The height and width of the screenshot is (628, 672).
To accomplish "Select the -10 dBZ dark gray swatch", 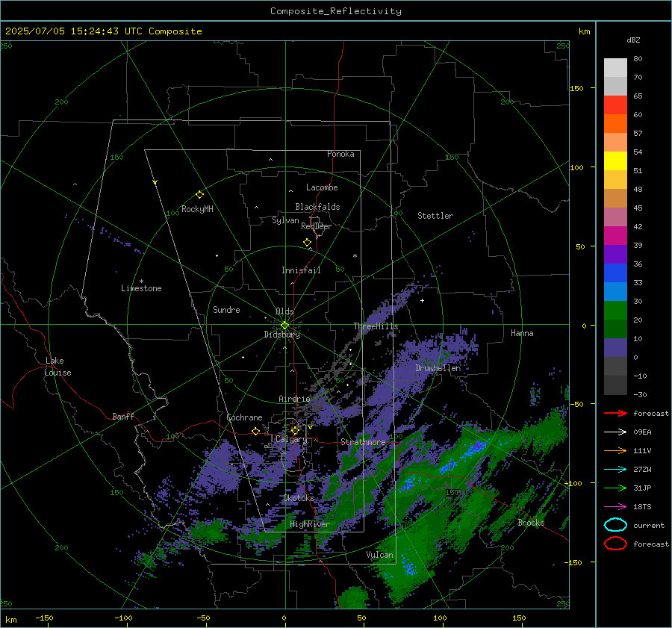I will click(615, 385).
